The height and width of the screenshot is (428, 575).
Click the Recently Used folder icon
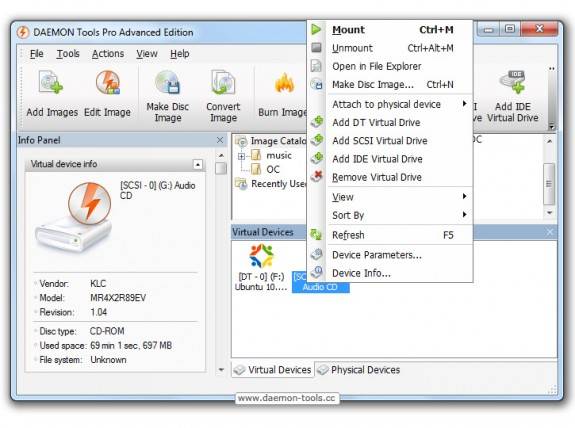click(242, 183)
